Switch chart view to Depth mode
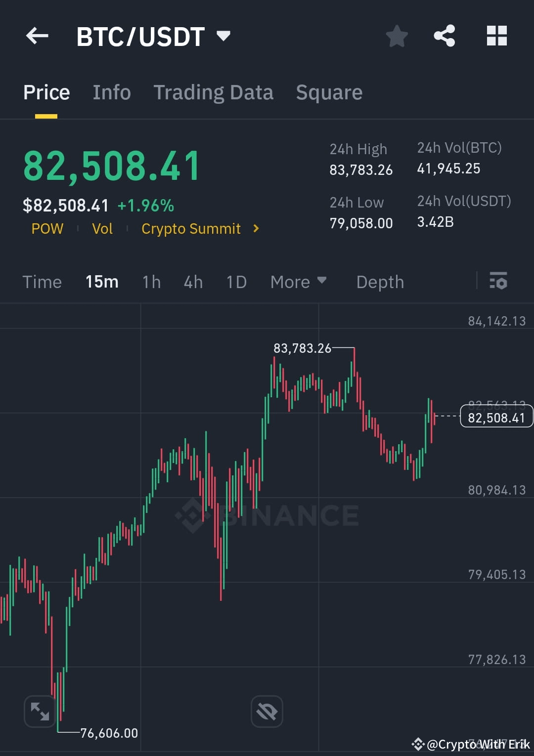This screenshot has width=534, height=756. pos(380,282)
